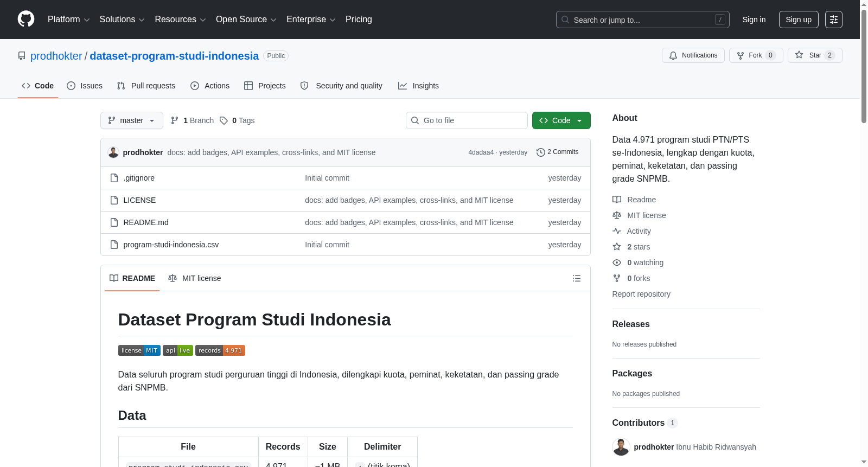868x467 pixels.
Task: View the 0 Tags list
Action: click(237, 120)
